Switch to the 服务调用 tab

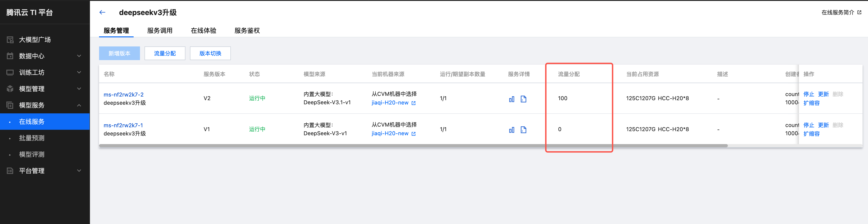(160, 31)
